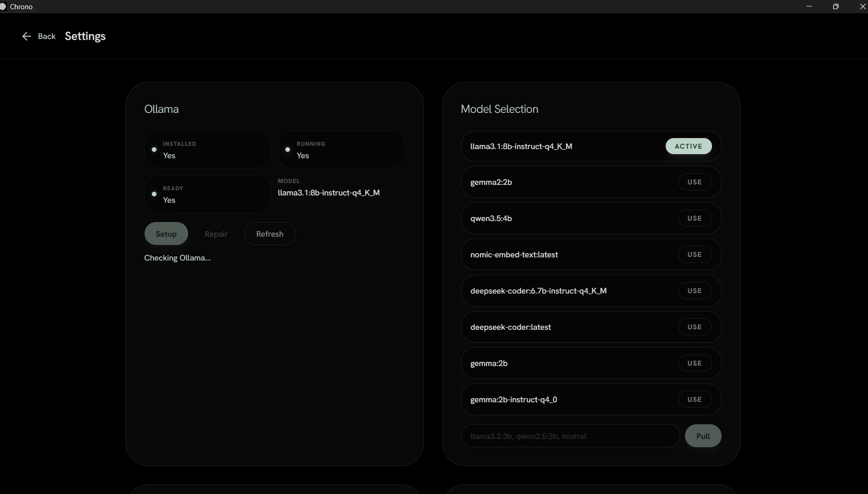Use the qwen3.5:4b model
This screenshot has width=868, height=494.
click(x=695, y=218)
